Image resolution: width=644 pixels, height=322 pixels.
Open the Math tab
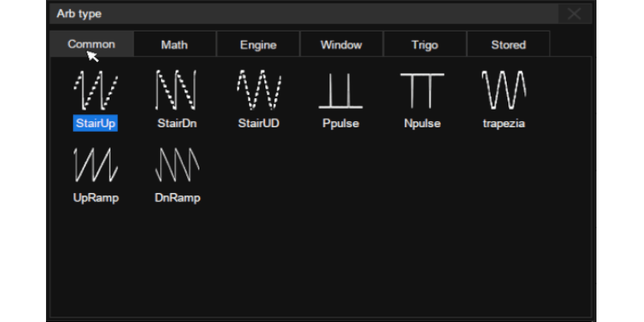(x=174, y=45)
